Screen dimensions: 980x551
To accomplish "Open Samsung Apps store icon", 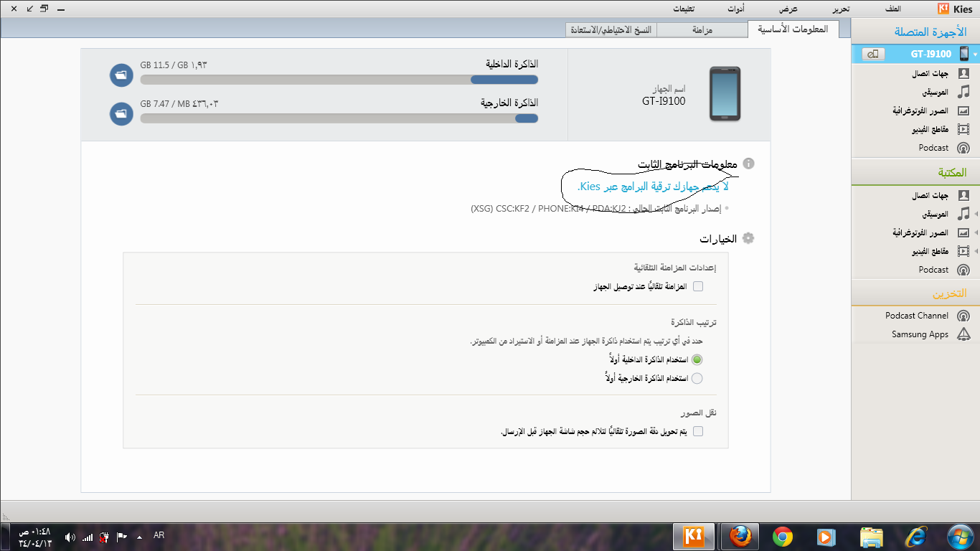I will (x=963, y=334).
